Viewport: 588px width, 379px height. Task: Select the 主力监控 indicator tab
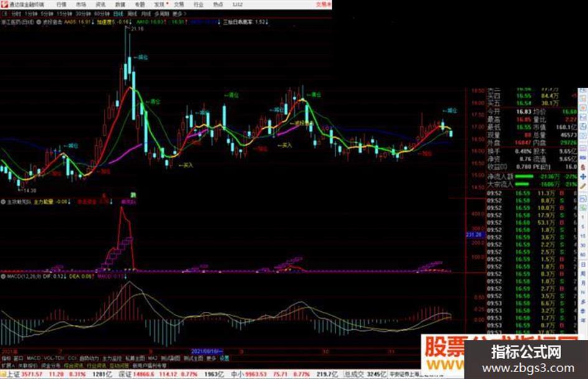coord(112,358)
